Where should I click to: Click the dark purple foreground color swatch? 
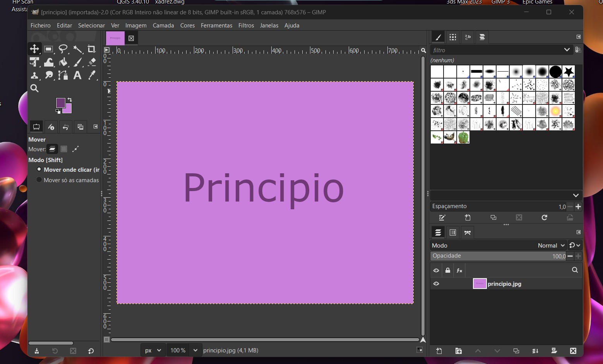click(x=60, y=103)
